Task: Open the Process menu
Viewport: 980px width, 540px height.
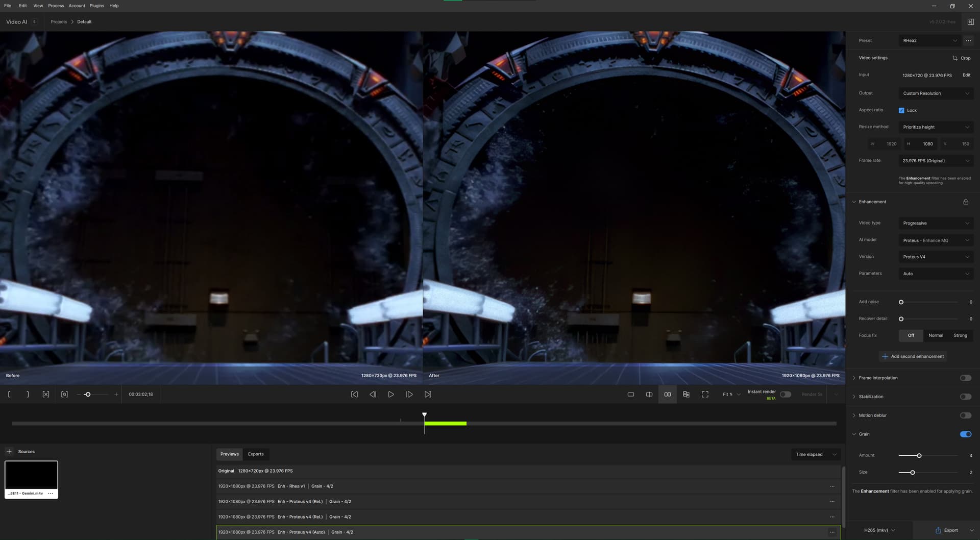Action: click(56, 6)
